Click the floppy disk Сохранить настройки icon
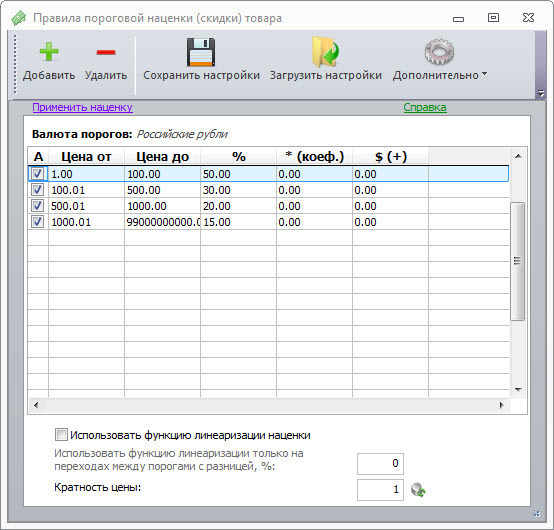 [201, 52]
